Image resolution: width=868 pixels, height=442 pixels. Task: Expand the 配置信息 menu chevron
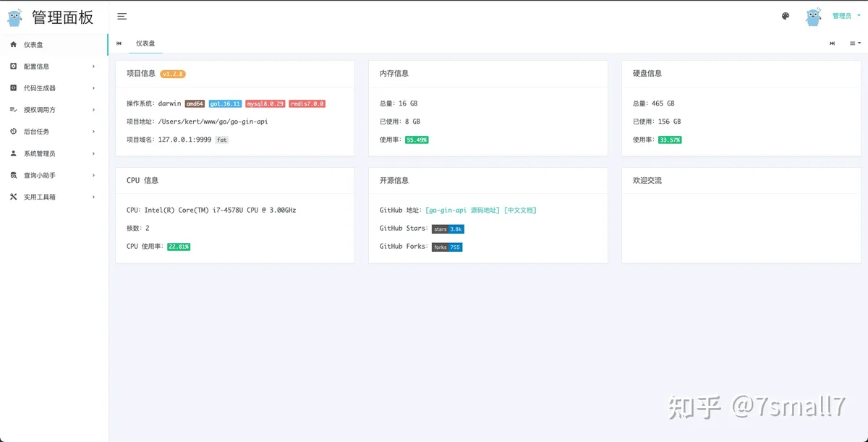94,67
